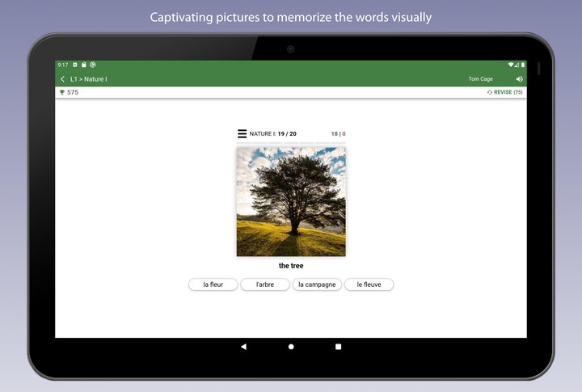Tap the tree photo
The height and width of the screenshot is (392, 582).
click(x=291, y=201)
